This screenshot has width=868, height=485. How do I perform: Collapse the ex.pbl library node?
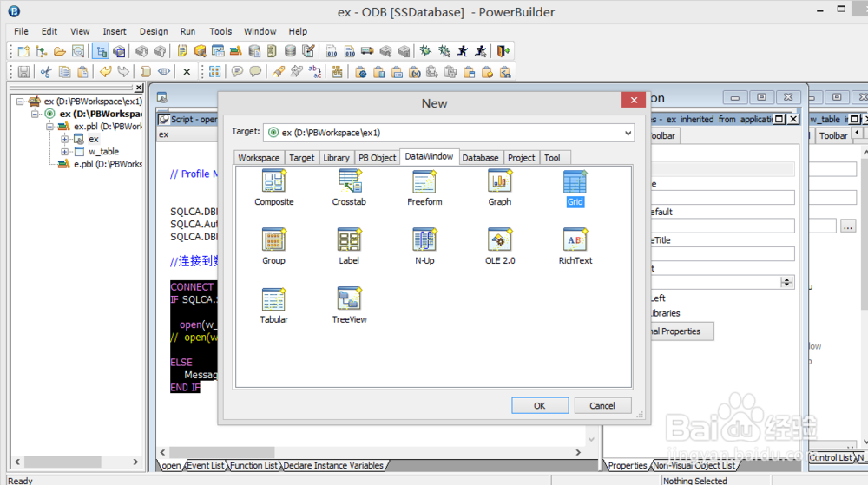click(49, 127)
